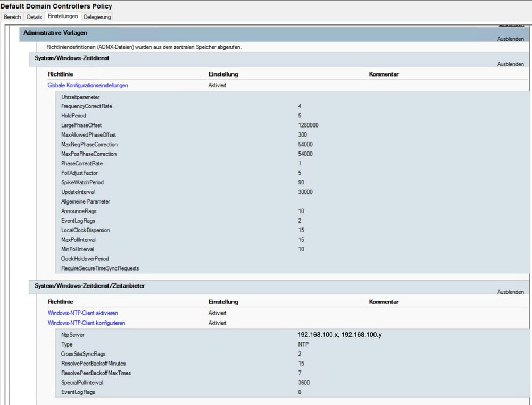Collapse System/Windows-Zeitdienst section with Ausblenden

click(510, 64)
